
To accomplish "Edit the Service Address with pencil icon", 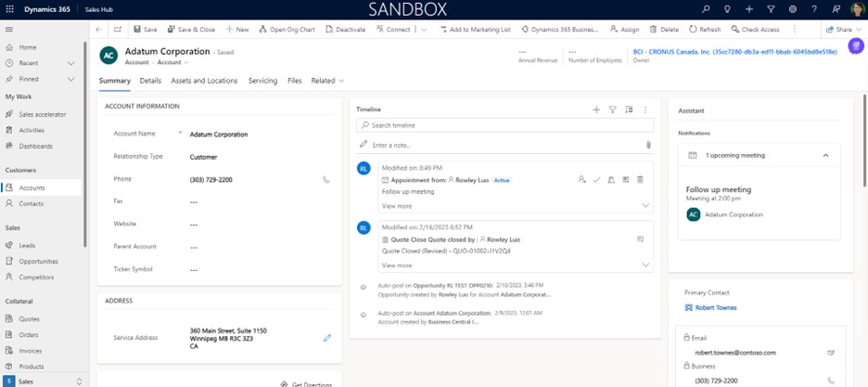I will 327,338.
